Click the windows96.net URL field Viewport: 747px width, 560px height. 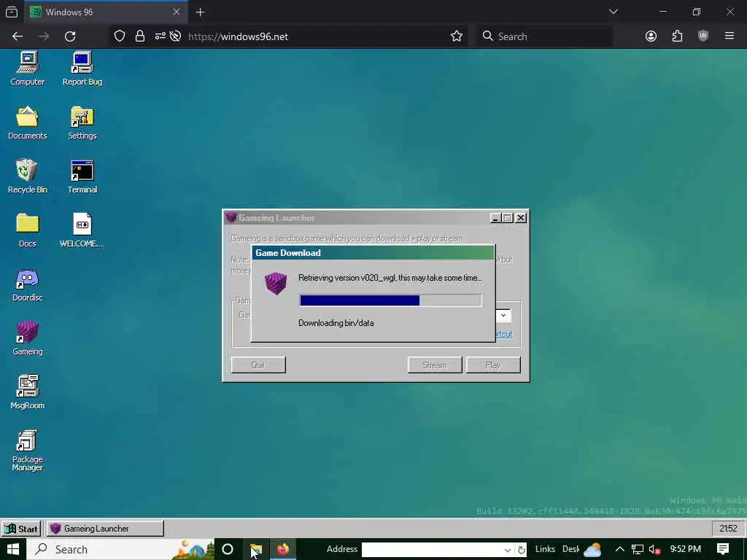click(314, 36)
